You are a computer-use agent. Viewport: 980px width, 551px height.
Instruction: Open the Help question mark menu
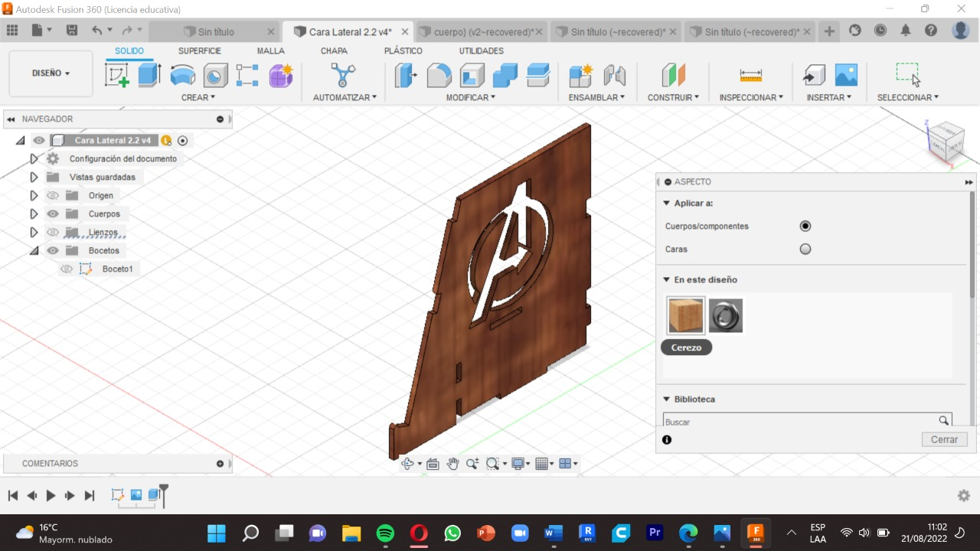click(x=931, y=31)
